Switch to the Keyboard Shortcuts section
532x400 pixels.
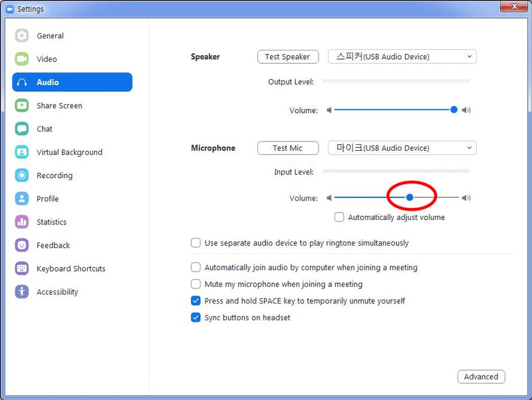click(x=70, y=268)
